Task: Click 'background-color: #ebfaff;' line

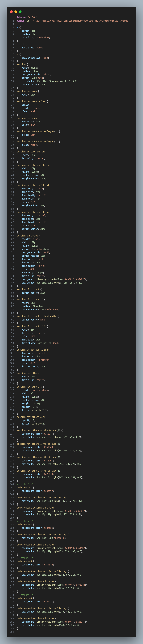Action: [38, 491]
